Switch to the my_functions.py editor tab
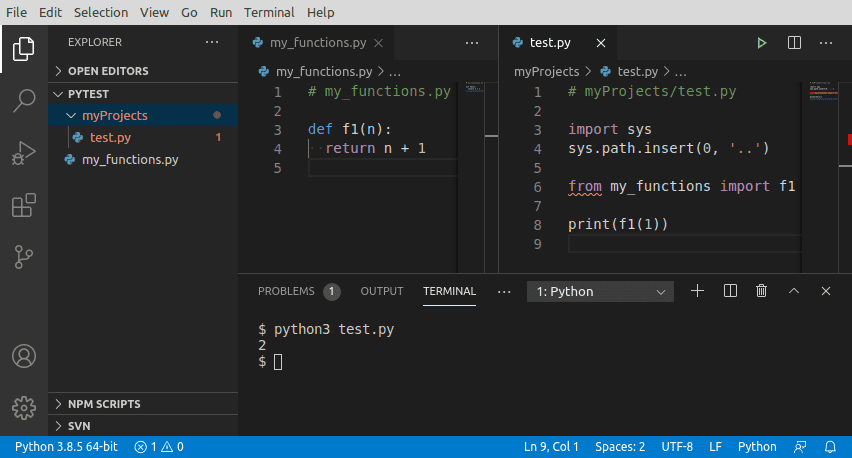Screen dimensions: 852x458 tap(317, 43)
